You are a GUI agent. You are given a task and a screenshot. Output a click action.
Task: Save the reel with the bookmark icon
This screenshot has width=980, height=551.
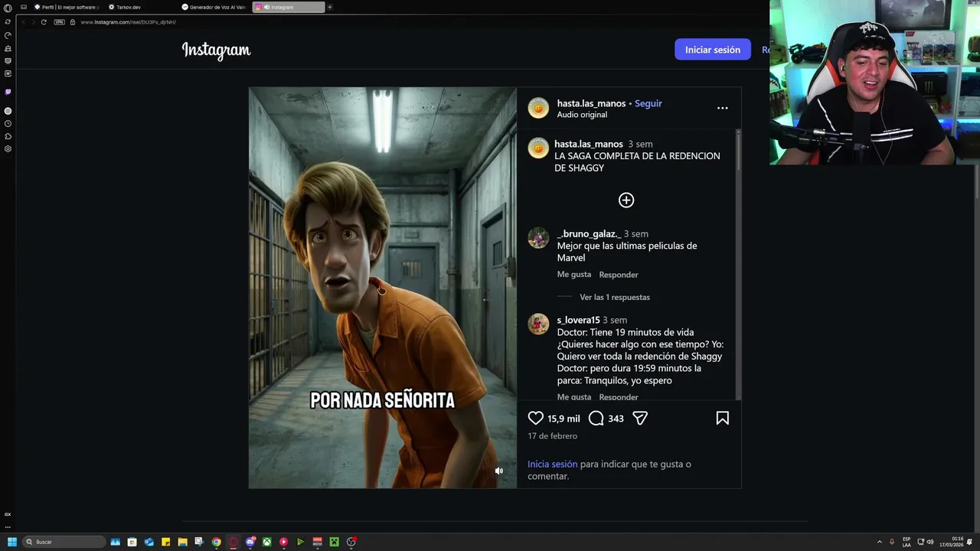[x=722, y=419]
